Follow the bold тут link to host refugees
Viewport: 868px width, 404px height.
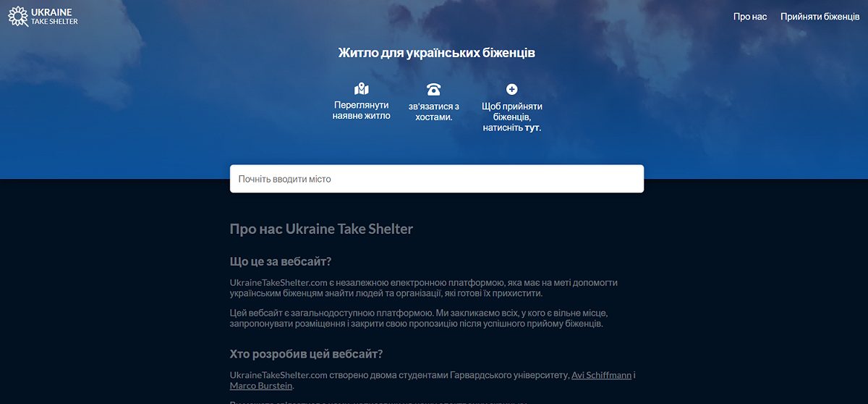(532, 127)
